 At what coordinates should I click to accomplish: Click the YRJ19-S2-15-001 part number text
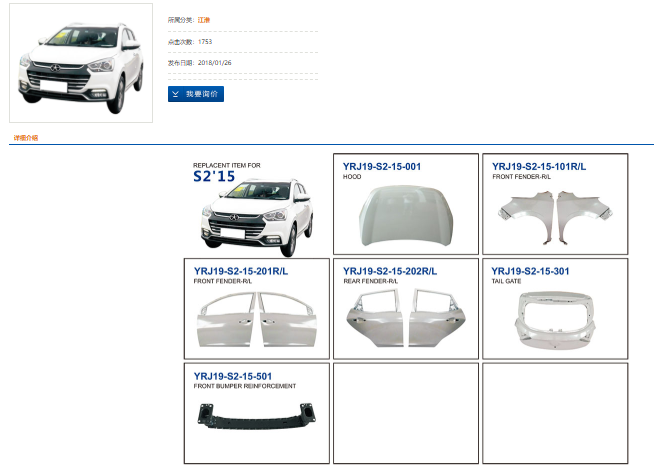tap(382, 166)
